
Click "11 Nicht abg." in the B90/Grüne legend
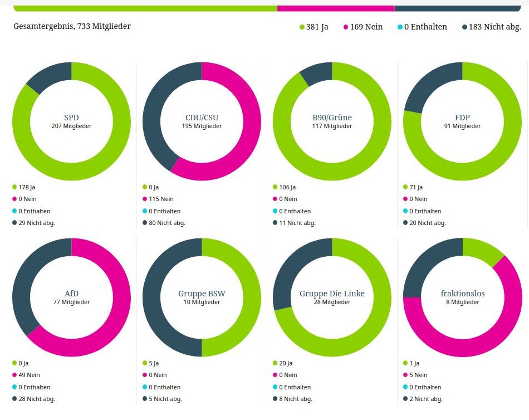(294, 223)
